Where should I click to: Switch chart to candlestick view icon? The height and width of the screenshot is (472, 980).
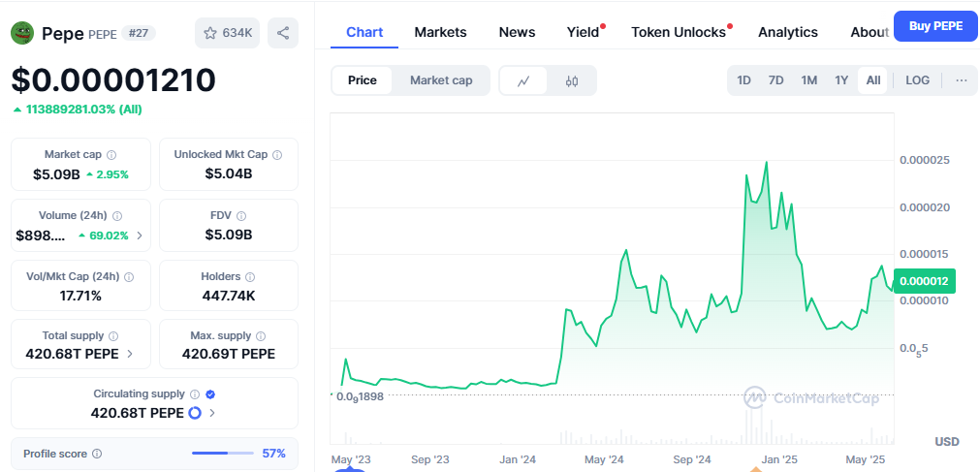tap(572, 80)
